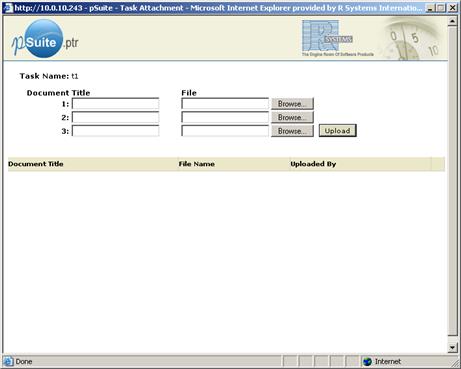Screen dimensions: 461x369
Task: Browse for file number 1
Action: pyautogui.click(x=292, y=104)
